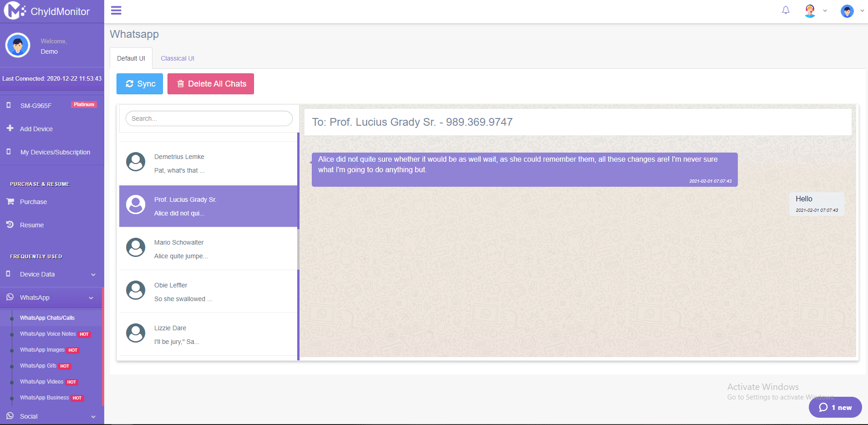Click the SM-G965F device phone icon

pos(8,105)
